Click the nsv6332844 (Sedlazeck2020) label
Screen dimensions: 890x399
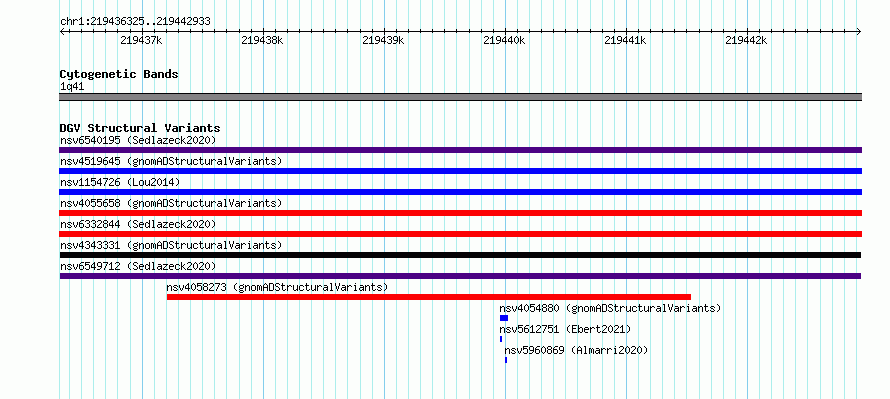tap(138, 224)
